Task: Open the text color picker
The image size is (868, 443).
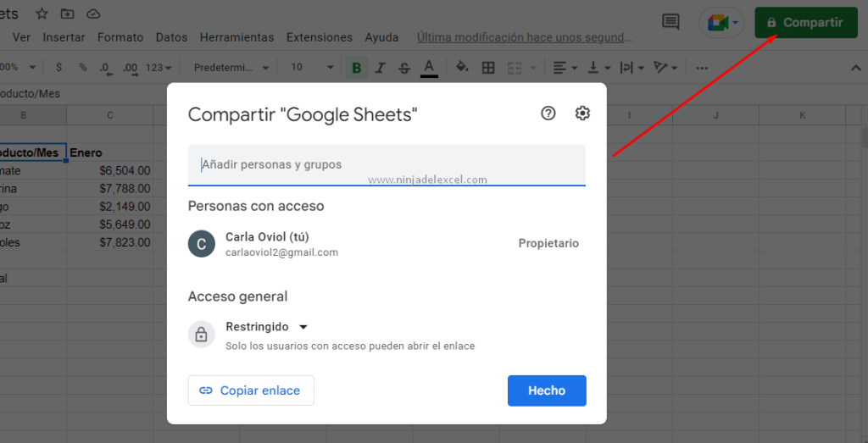Action: [429, 67]
